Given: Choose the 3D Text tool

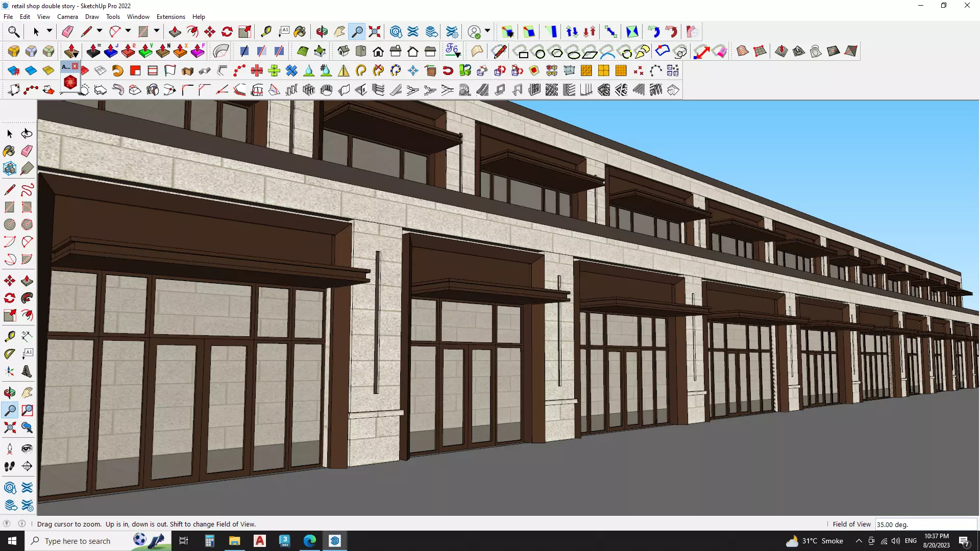Looking at the screenshot, I should [27, 372].
